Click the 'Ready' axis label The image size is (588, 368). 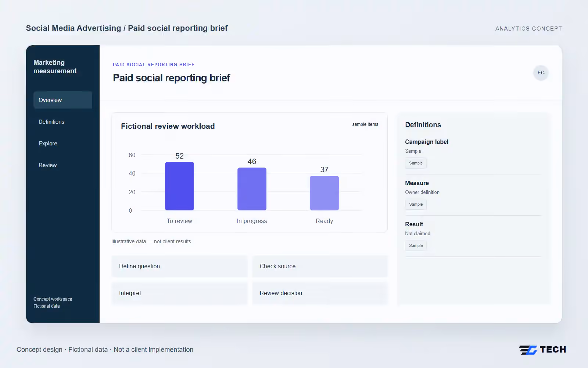[x=324, y=221]
